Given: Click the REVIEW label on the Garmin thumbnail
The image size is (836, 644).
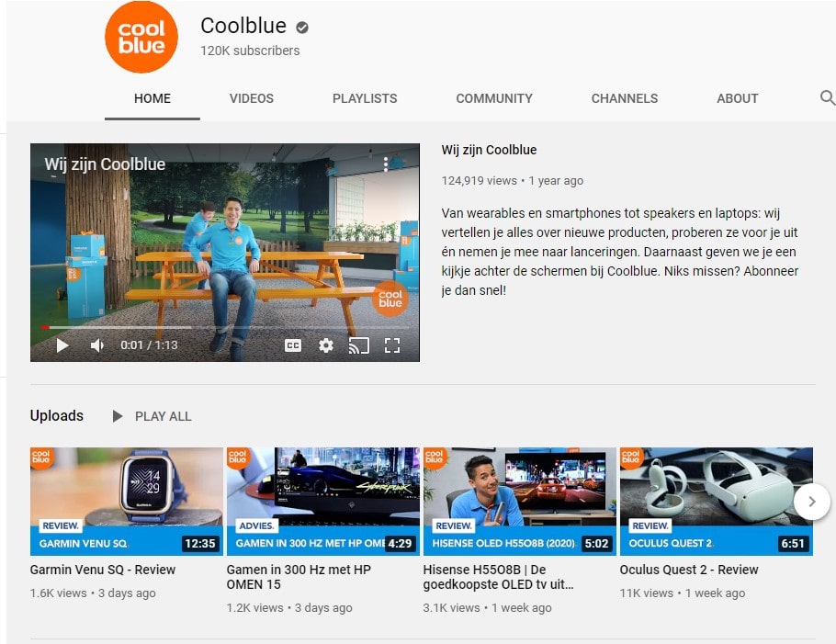Looking at the screenshot, I should 61,526.
